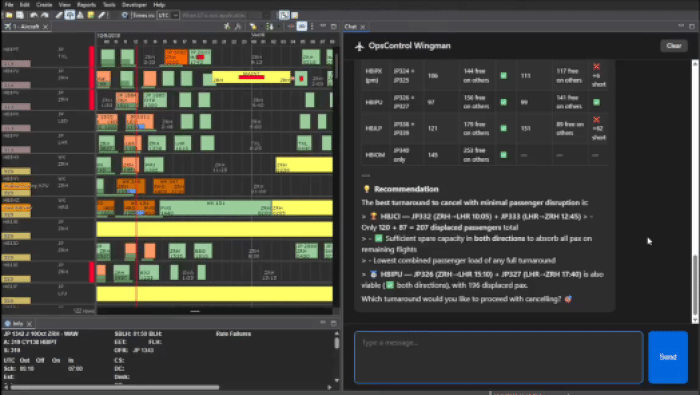This screenshot has width=700, height=395.
Task: Open the Tools menu
Action: pos(109,4)
